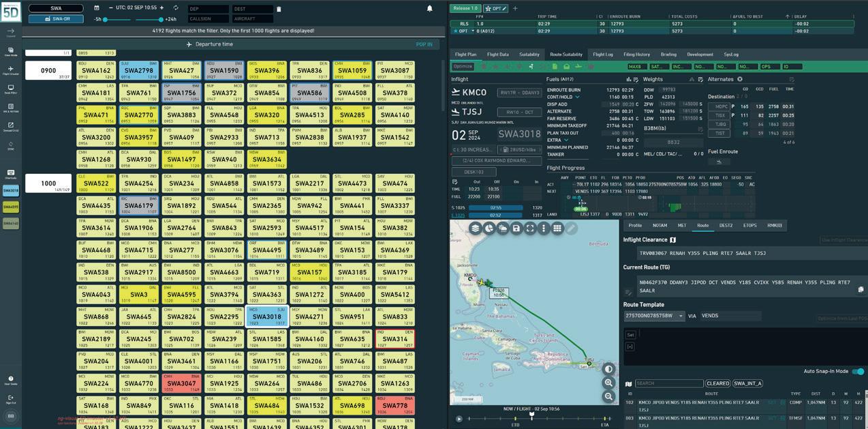Viewport: 868px width, 429px height.
Task: Open the Briefing tab
Action: pyautogui.click(x=668, y=55)
